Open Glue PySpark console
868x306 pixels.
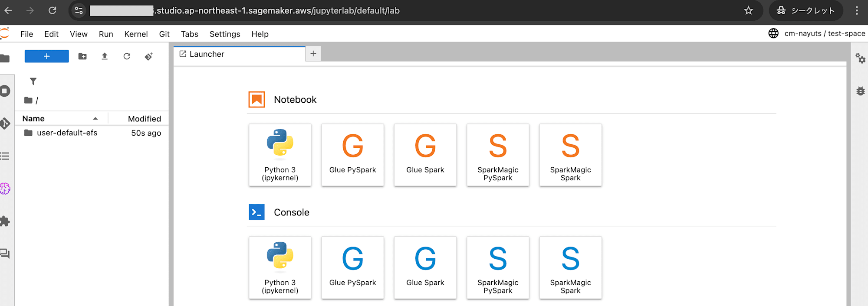(x=352, y=267)
